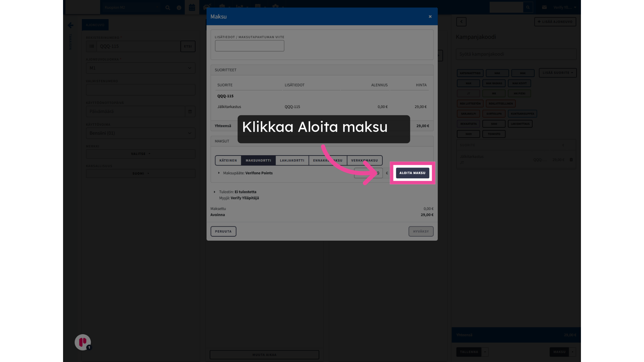Screen dimensions: 644x362
Task: Select the Maksukortti payment tab
Action: coord(258,161)
